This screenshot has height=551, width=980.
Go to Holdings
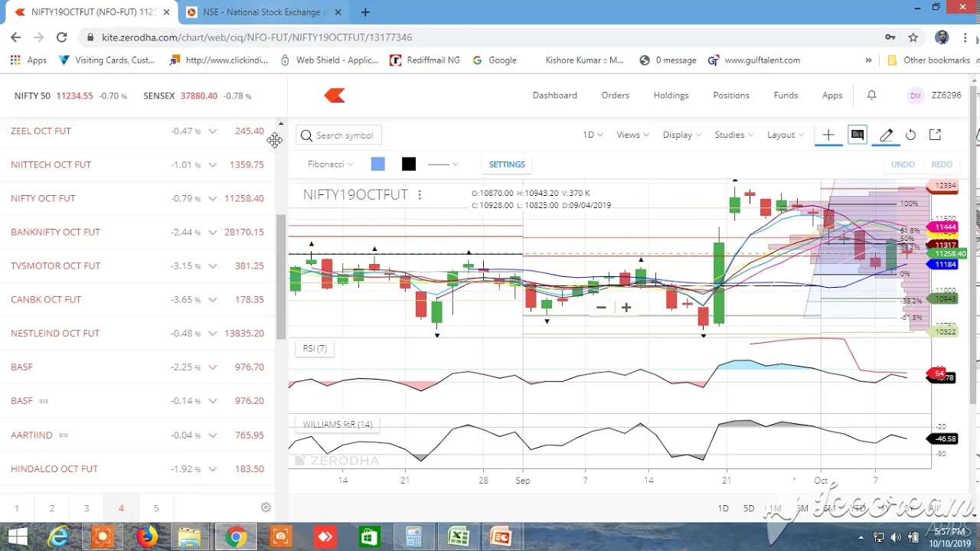point(671,95)
